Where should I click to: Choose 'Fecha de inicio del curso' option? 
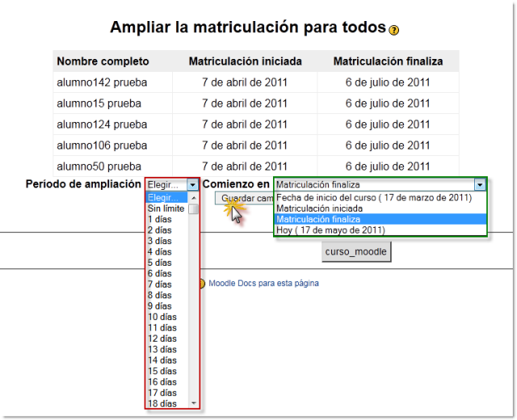374,197
